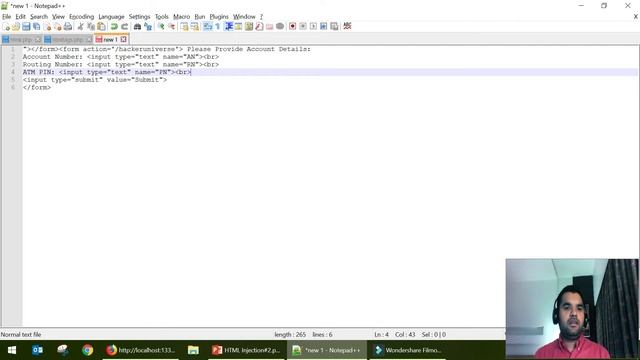The width and height of the screenshot is (640, 360).
Task: Open User Defined Language toolbar icon
Action: (238, 27)
